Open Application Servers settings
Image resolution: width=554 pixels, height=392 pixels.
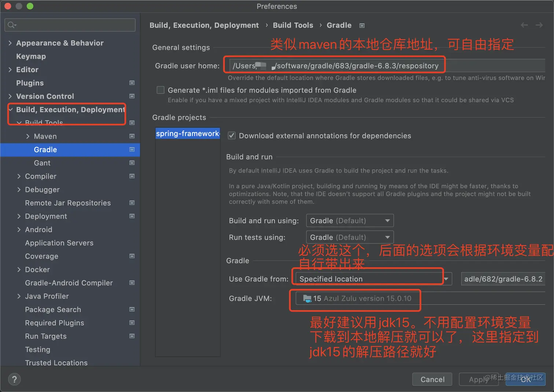click(59, 243)
